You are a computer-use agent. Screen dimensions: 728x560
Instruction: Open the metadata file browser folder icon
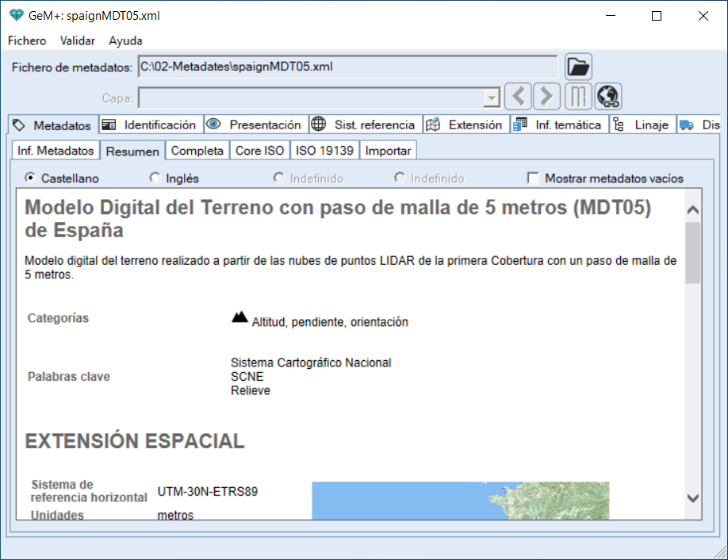[x=578, y=67]
